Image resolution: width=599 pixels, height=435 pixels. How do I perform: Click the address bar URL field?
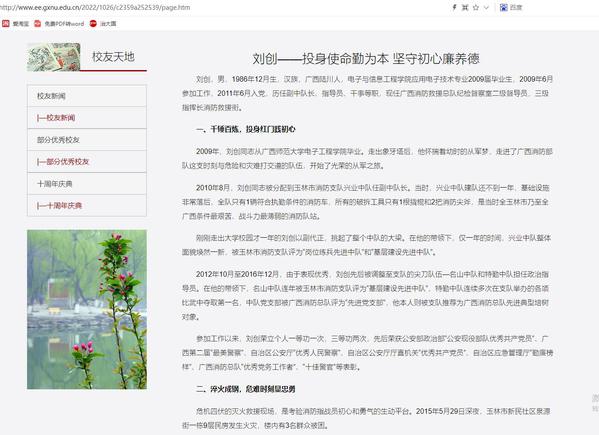(96, 7)
